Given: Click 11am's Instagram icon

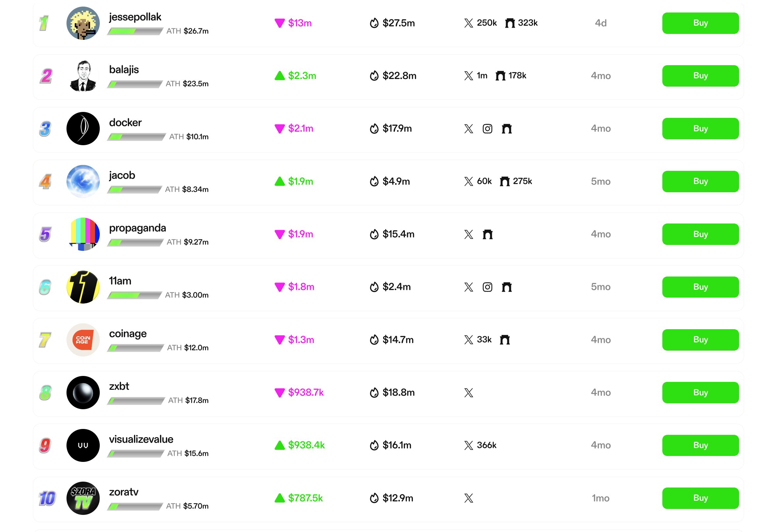Looking at the screenshot, I should [x=487, y=287].
